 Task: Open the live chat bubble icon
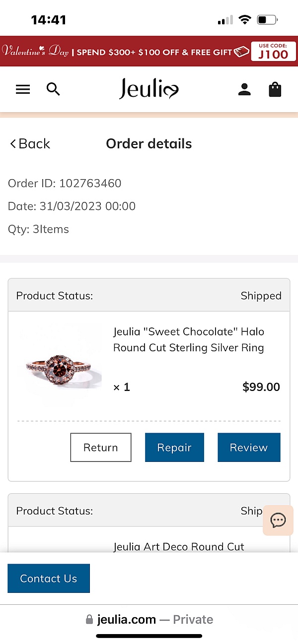tap(278, 520)
